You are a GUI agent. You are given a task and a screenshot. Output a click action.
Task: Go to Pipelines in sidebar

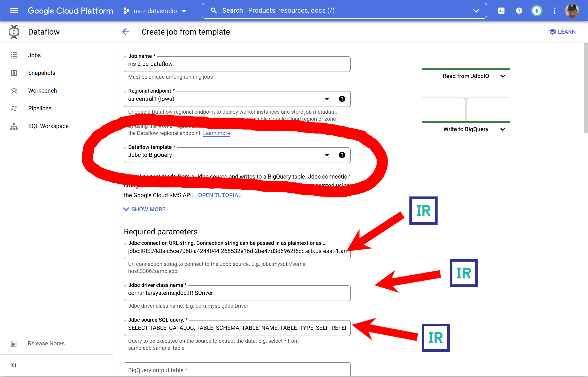40,108
